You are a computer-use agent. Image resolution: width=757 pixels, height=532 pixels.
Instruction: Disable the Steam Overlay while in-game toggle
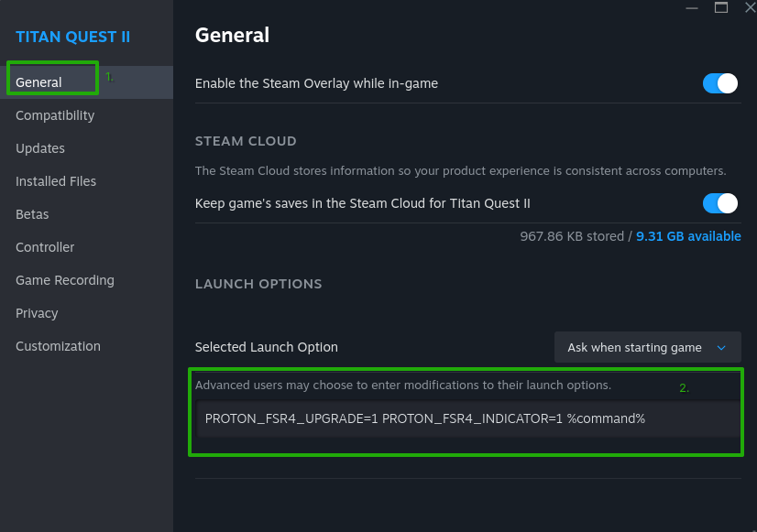click(719, 83)
